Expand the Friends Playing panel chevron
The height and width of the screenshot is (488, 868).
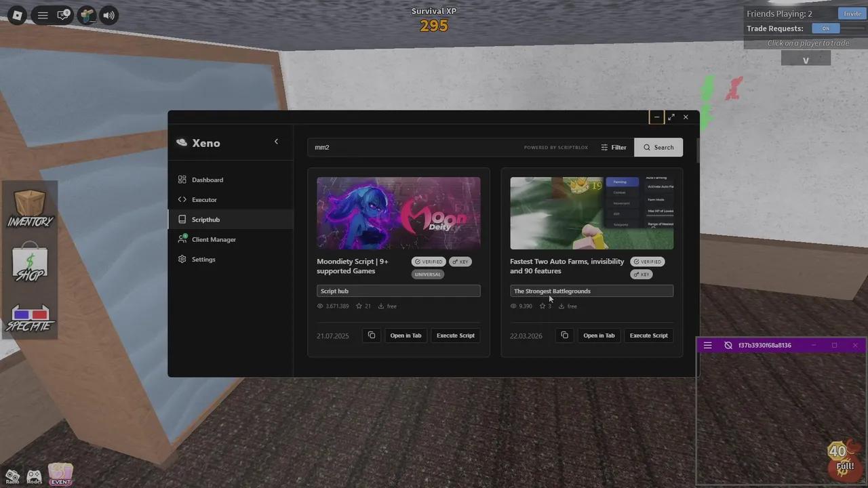pos(806,60)
